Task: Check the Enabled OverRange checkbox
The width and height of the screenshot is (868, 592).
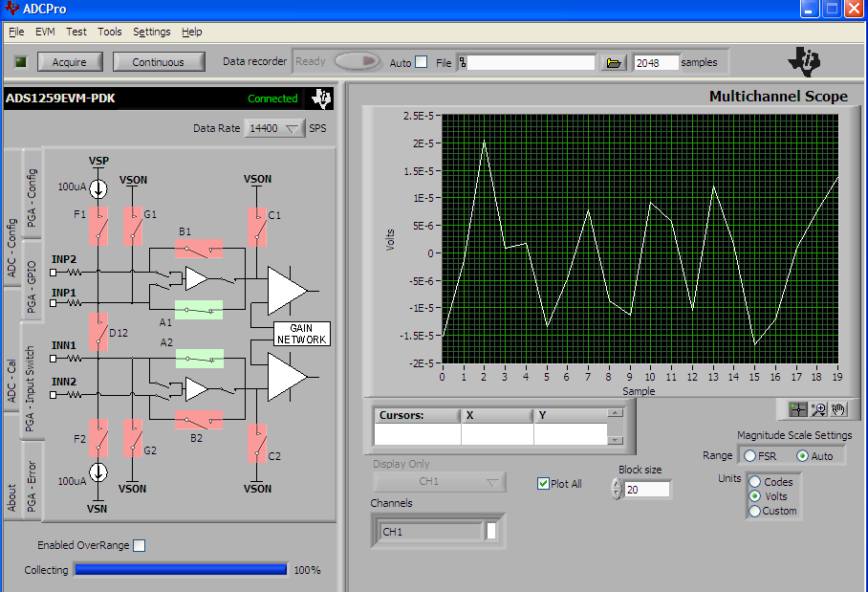Action: point(140,545)
